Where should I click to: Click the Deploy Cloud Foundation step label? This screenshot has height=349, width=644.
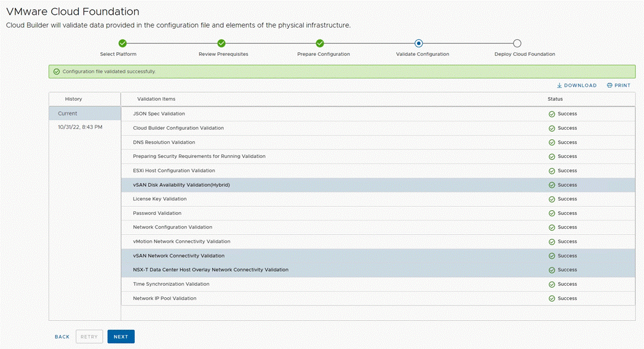coord(525,54)
